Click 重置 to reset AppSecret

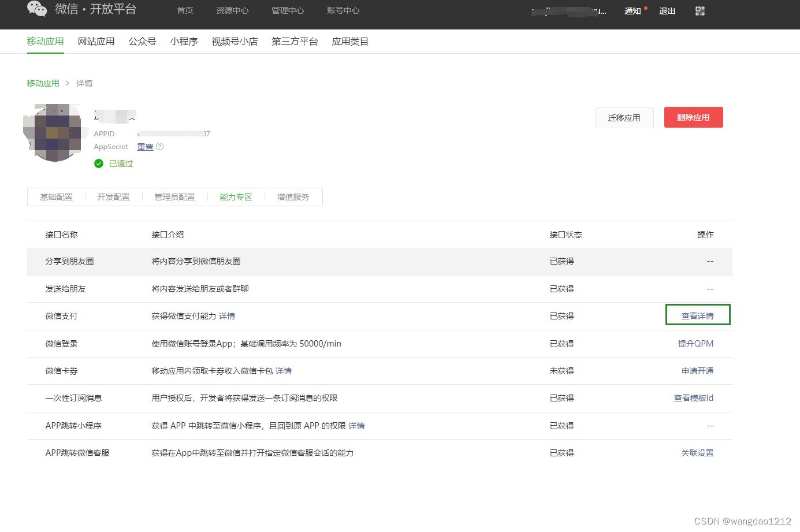(x=145, y=147)
